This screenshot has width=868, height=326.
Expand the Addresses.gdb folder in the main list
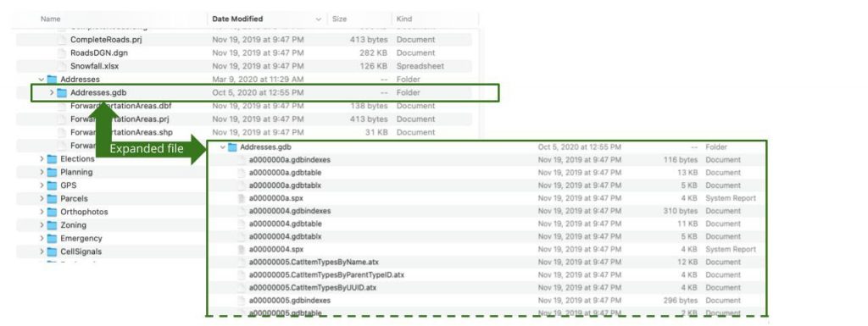(52, 93)
